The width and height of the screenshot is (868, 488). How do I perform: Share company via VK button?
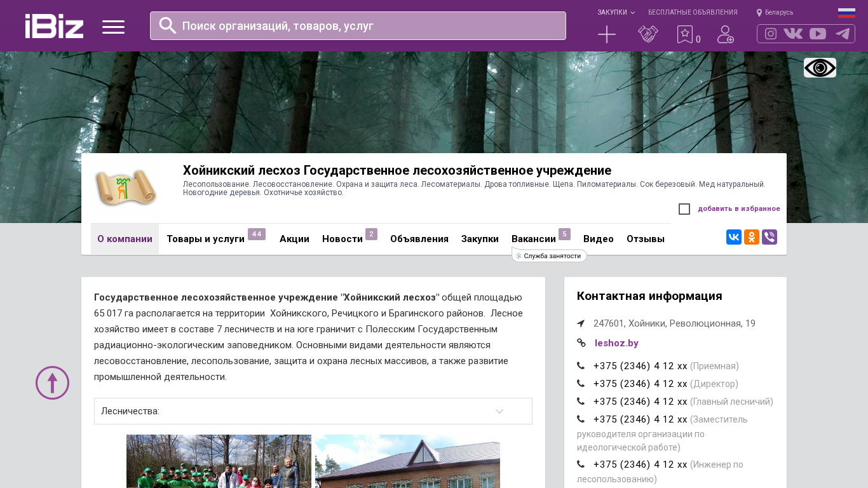pyautogui.click(x=734, y=237)
